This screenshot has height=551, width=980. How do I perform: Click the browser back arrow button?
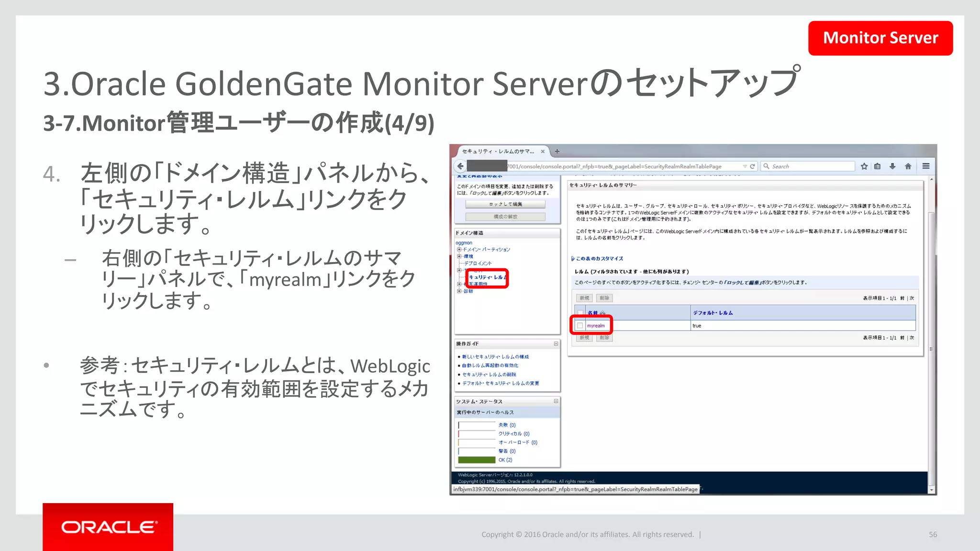[460, 166]
